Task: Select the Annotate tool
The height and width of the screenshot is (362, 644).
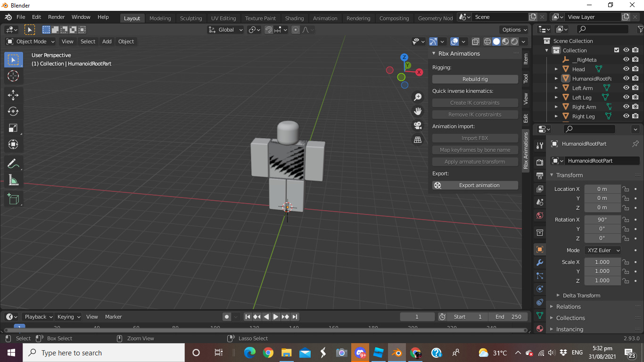Action: tap(13, 164)
